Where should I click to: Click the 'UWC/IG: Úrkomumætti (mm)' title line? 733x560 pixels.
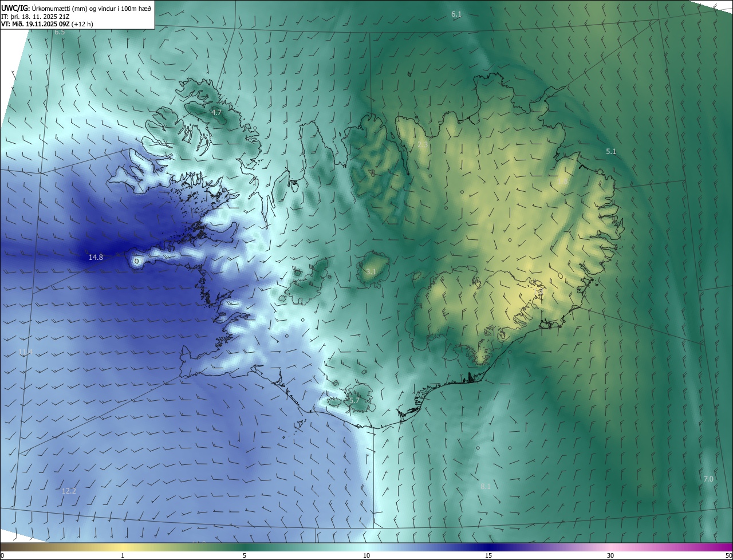coord(76,8)
